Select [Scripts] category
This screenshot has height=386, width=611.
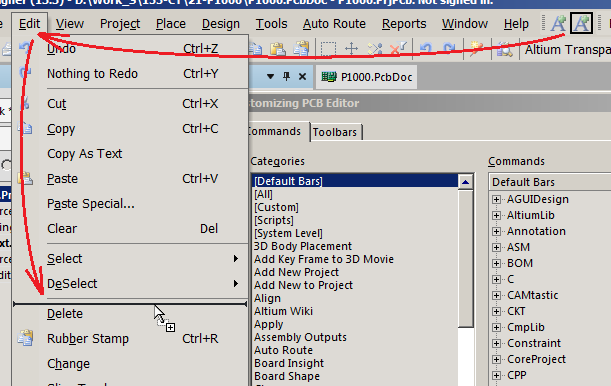click(x=355, y=220)
